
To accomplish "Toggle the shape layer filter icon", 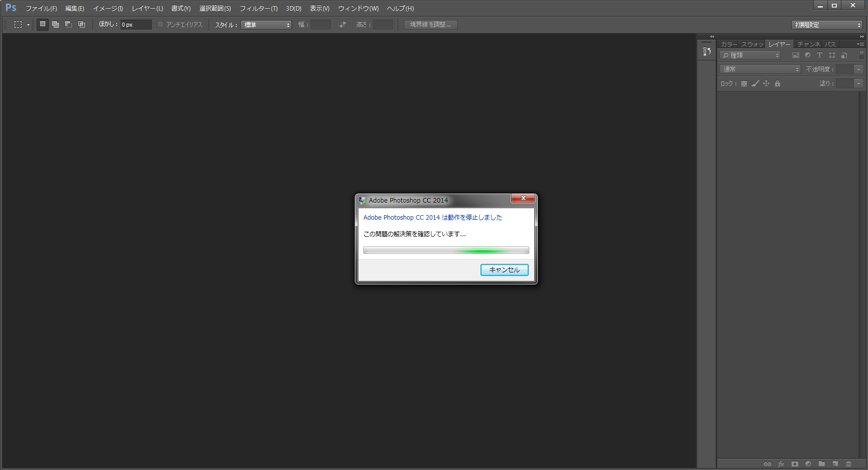I will tap(832, 55).
